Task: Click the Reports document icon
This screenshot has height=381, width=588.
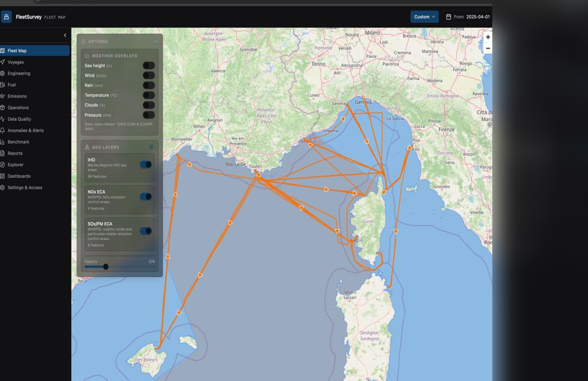Action: (2, 153)
